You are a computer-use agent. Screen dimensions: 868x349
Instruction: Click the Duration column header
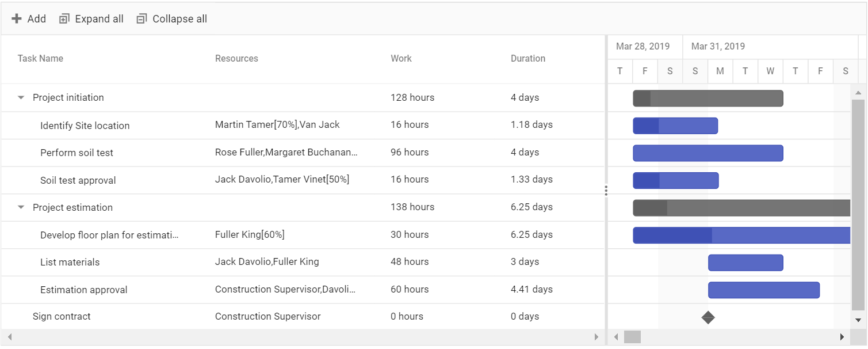(x=528, y=59)
